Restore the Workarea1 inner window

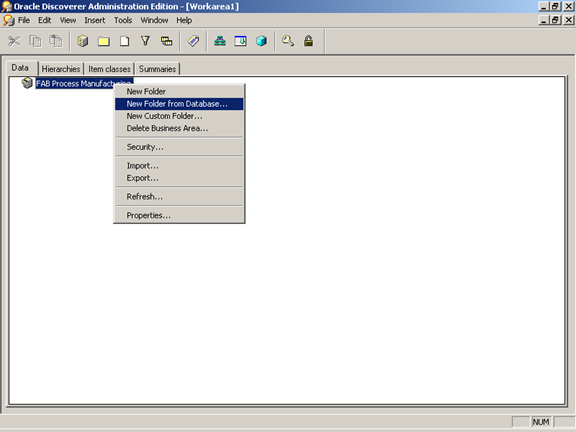(x=555, y=20)
